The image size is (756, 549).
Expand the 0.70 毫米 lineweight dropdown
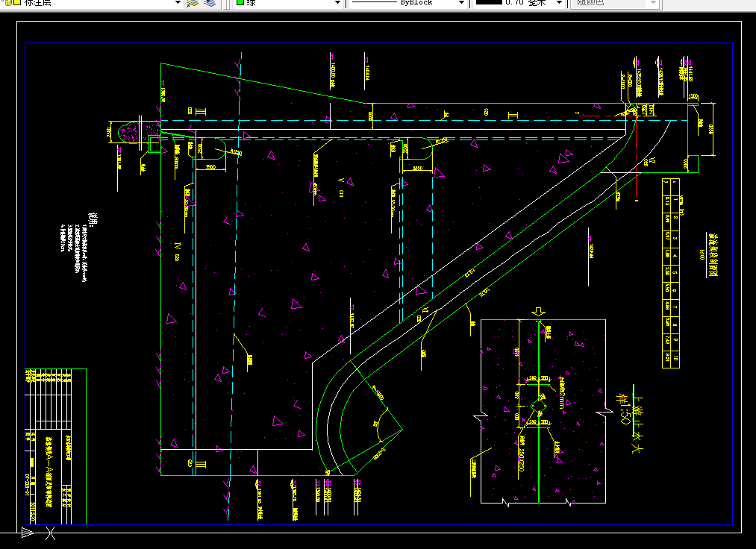(x=558, y=2)
